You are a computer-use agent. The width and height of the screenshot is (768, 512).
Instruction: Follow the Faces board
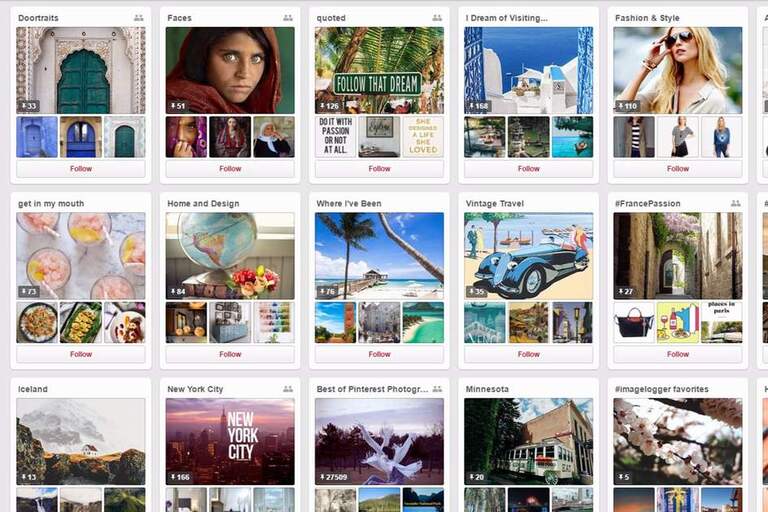coord(230,169)
